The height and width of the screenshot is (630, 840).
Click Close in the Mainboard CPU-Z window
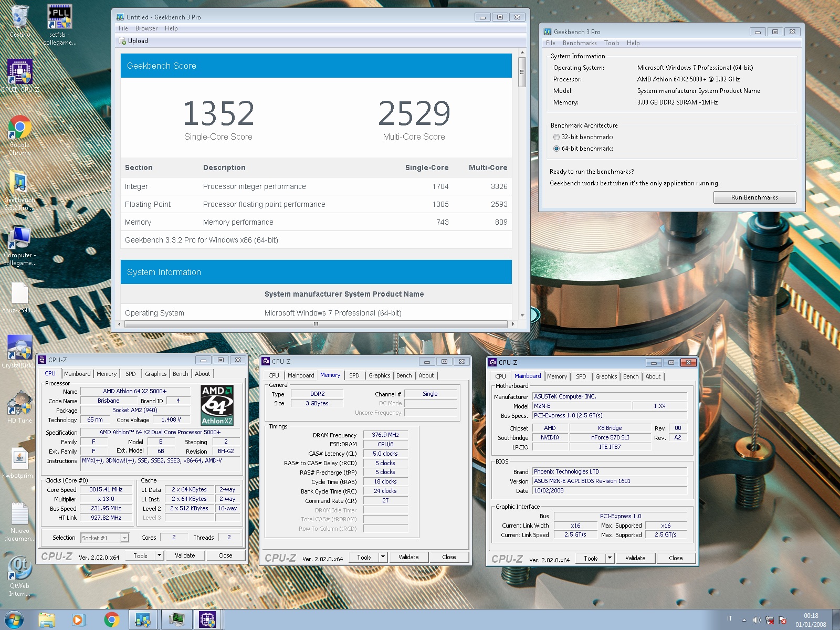pos(676,558)
